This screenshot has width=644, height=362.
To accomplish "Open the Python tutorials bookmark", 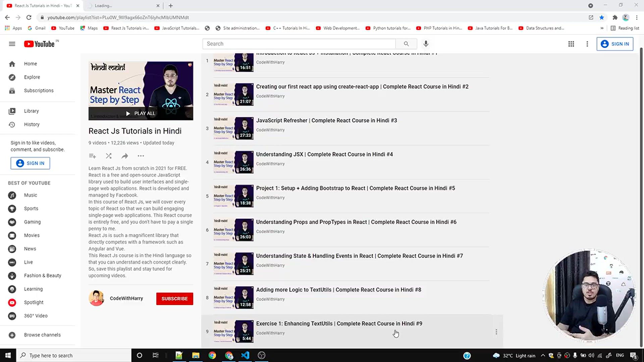I will tap(388, 28).
